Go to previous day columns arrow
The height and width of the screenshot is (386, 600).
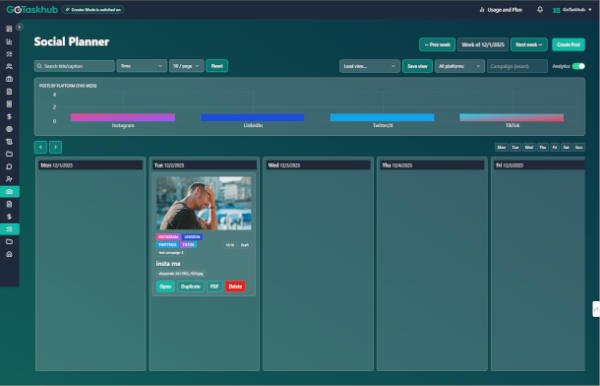(x=41, y=147)
